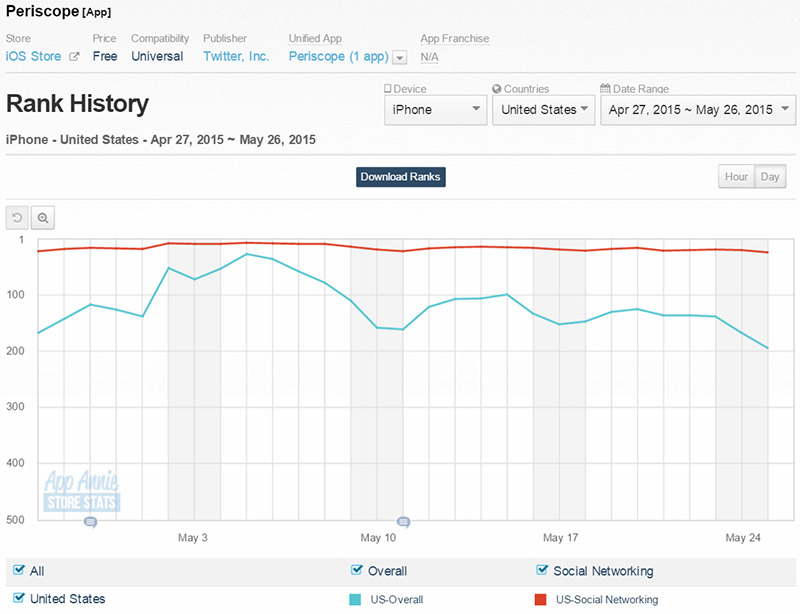
Task: Click the May 3 axis label
Action: coord(192,537)
